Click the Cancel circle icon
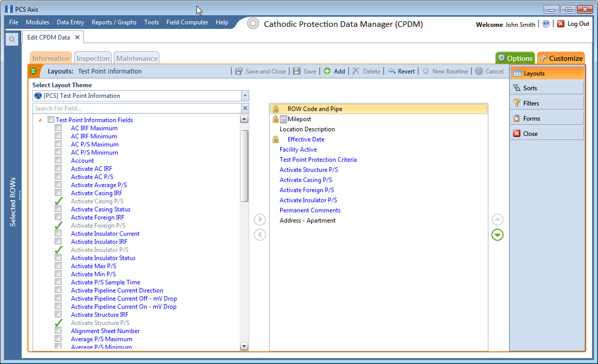The image size is (598, 364). point(479,71)
